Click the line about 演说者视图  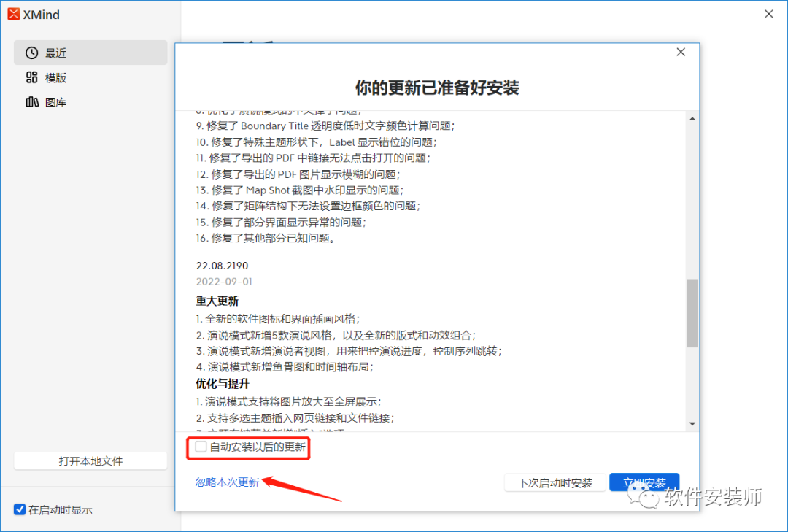349,351
